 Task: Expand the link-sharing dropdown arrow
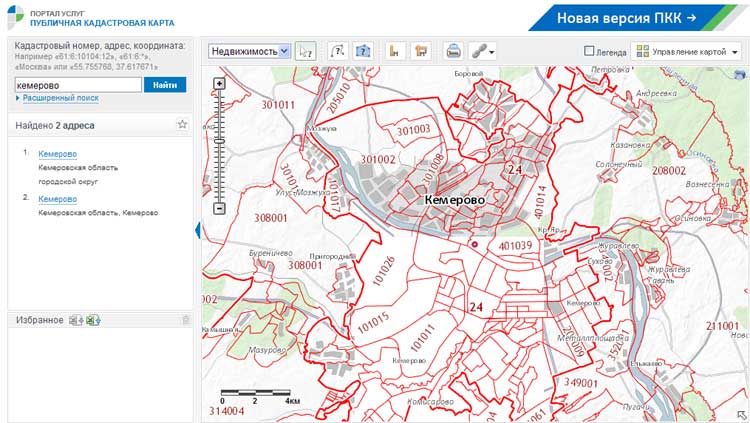coord(492,52)
